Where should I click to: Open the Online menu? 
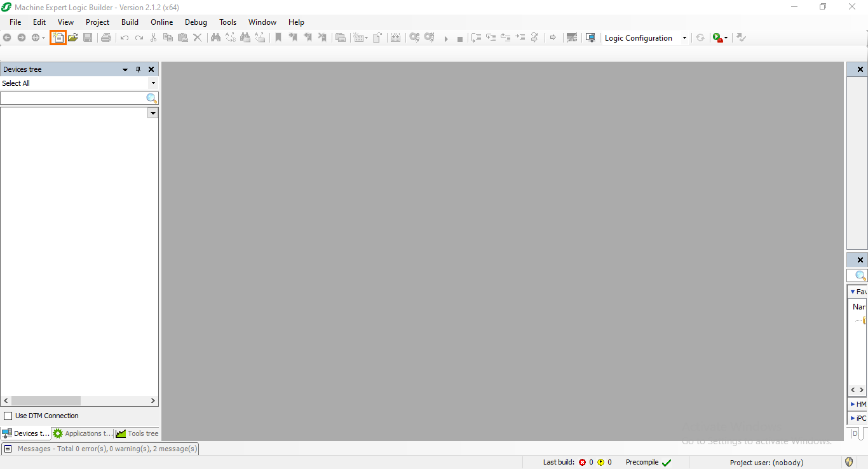point(161,22)
